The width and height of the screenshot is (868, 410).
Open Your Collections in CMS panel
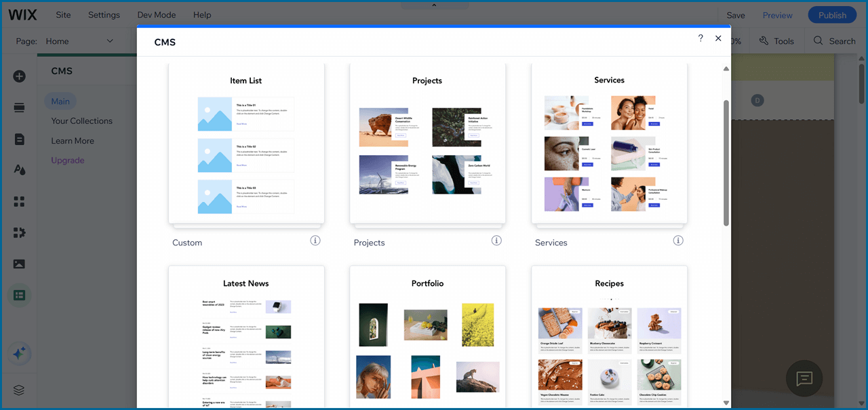[81, 121]
